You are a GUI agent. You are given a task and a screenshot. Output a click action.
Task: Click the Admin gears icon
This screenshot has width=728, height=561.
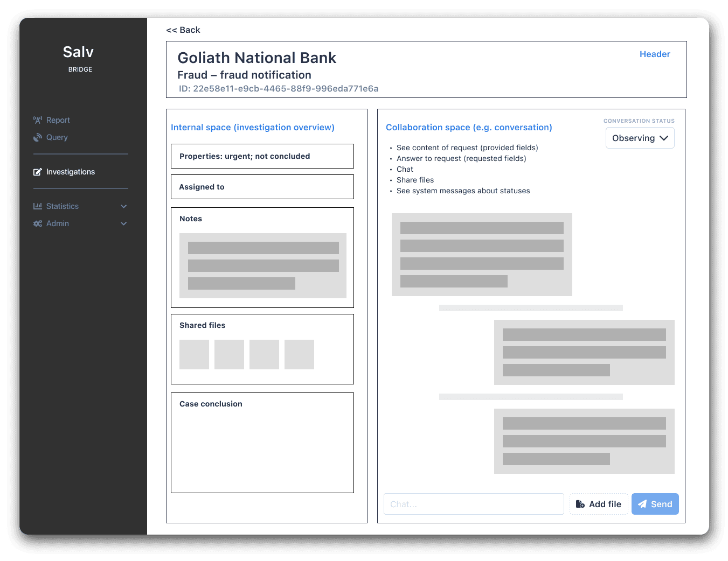[x=37, y=223]
